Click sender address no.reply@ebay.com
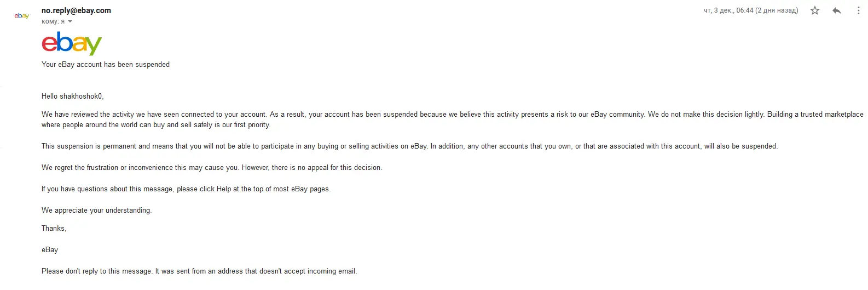The height and width of the screenshot is (290, 868). click(x=76, y=10)
